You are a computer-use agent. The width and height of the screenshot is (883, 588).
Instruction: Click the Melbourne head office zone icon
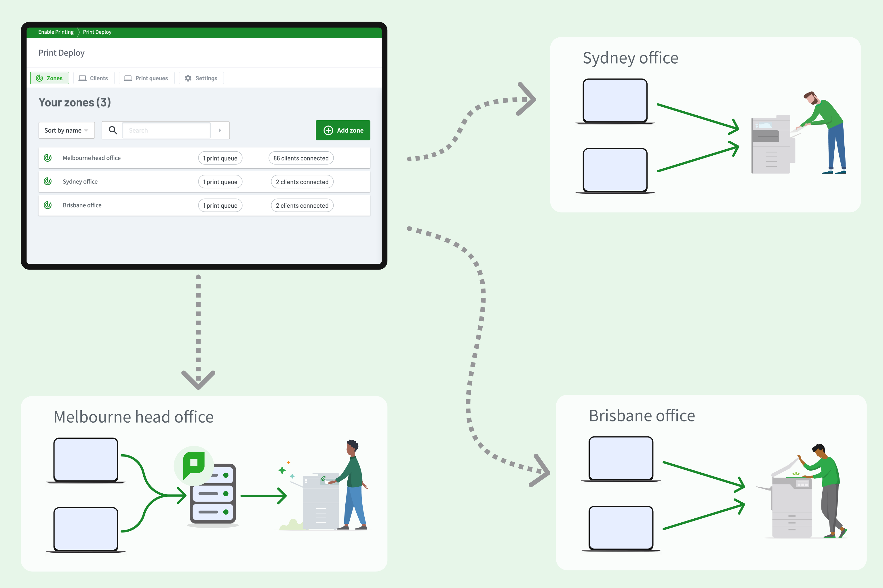pos(48,158)
